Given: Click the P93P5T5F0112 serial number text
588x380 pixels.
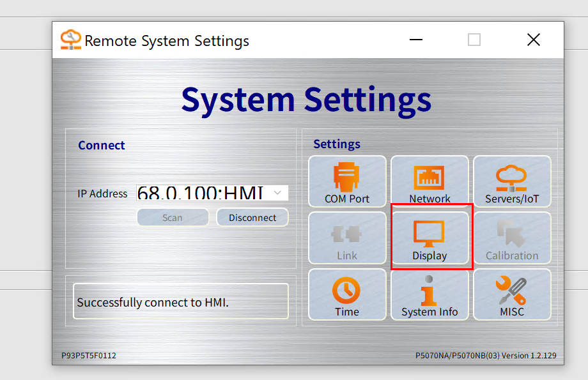Looking at the screenshot, I should point(89,355).
